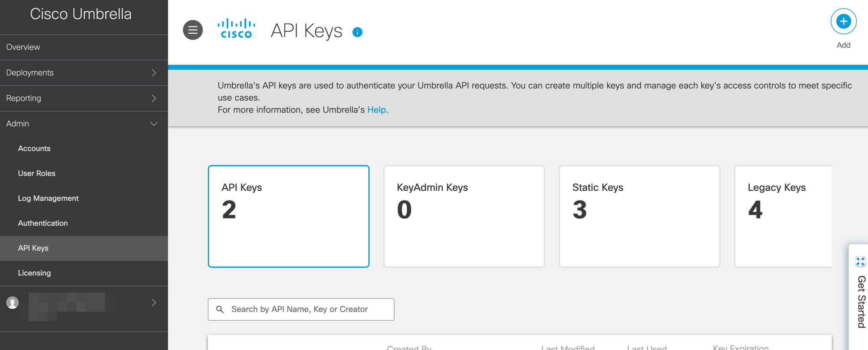The image size is (868, 350).
Task: Collapse the Admin section chevron
Action: pos(154,124)
